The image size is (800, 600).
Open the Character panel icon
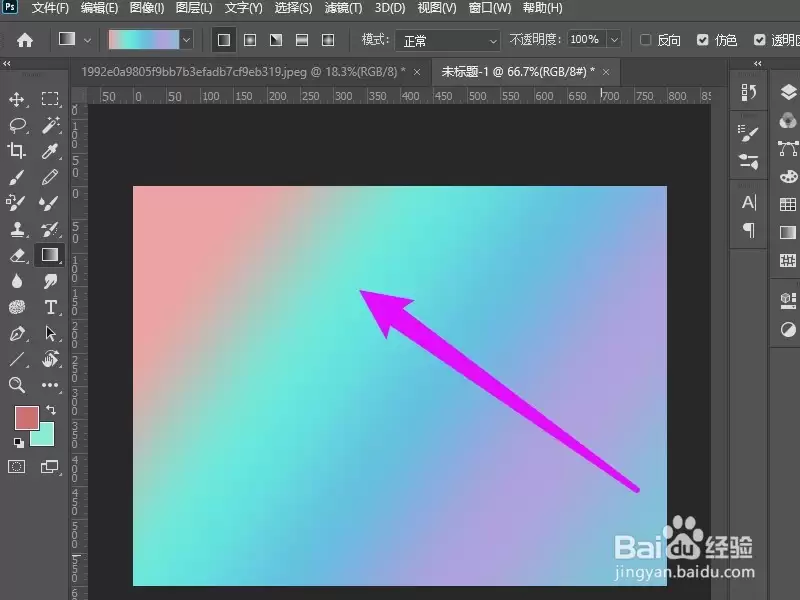tap(748, 203)
